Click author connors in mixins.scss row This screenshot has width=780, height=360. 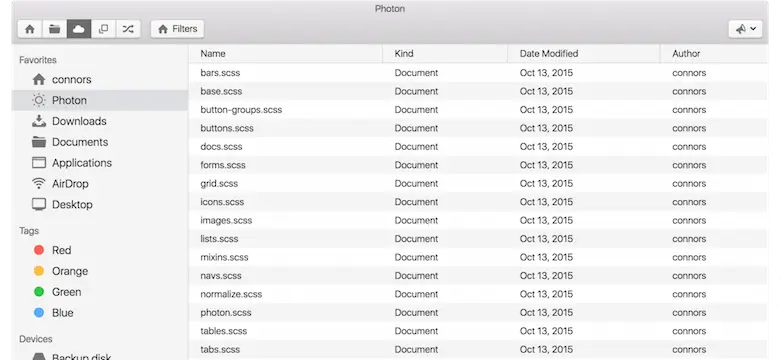pyautogui.click(x=689, y=257)
